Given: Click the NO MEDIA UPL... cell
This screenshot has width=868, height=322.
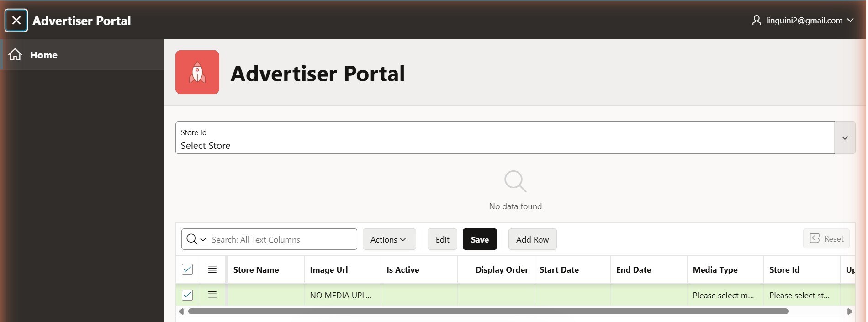Looking at the screenshot, I should pyautogui.click(x=343, y=295).
